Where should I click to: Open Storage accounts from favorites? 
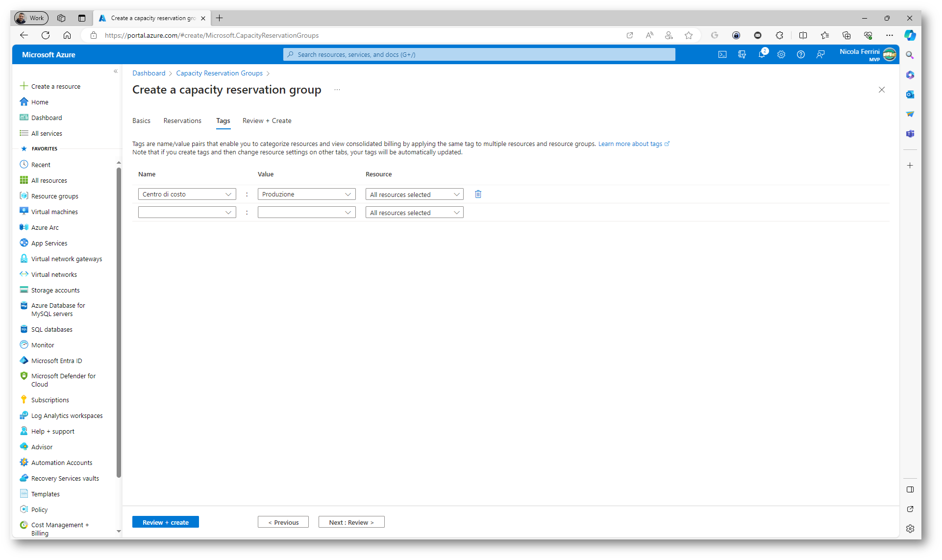tap(55, 290)
